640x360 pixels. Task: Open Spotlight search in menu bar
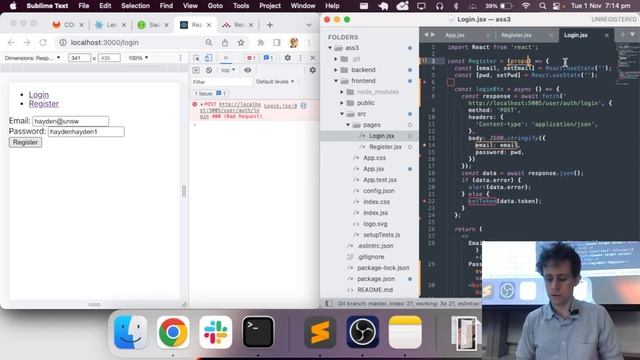(542, 6)
